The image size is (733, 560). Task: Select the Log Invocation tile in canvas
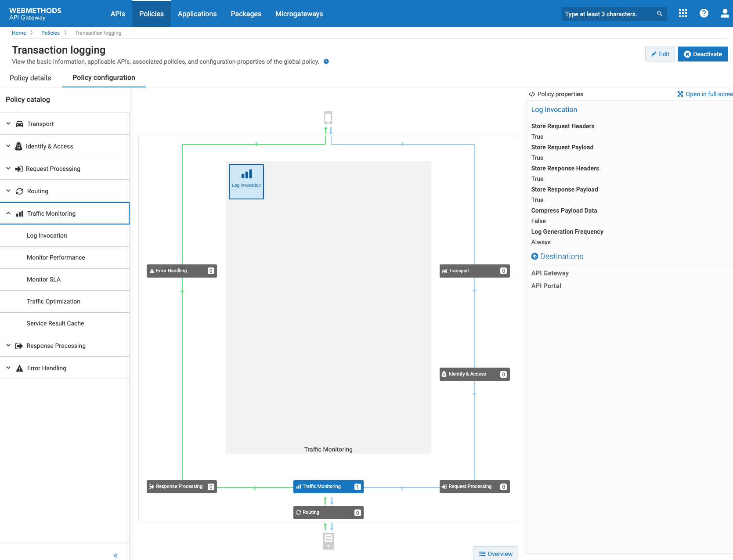point(246,181)
